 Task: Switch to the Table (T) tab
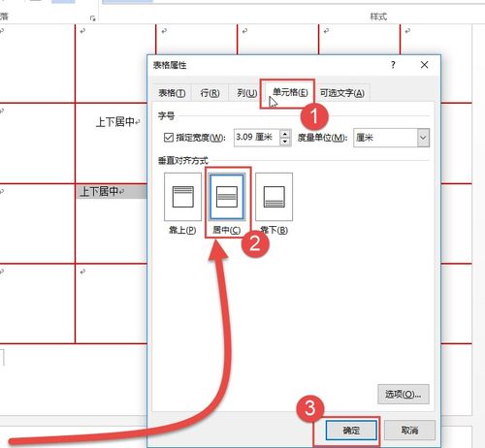click(x=172, y=93)
